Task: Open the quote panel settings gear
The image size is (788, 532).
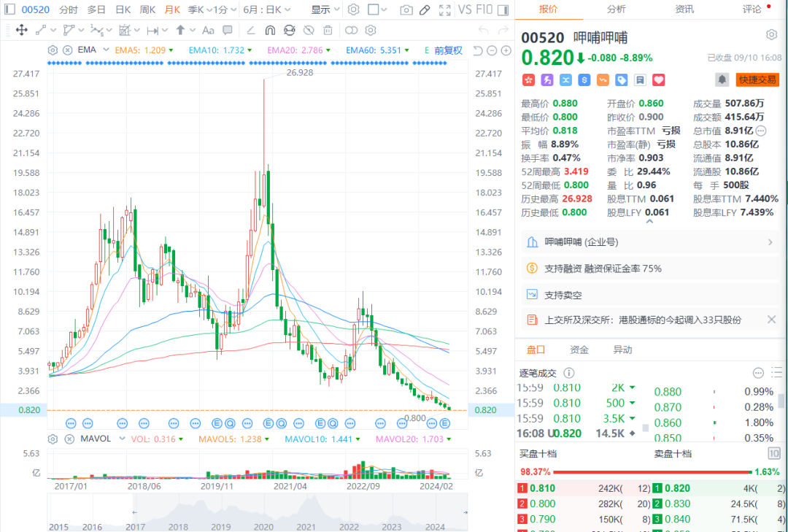Action: [x=771, y=35]
